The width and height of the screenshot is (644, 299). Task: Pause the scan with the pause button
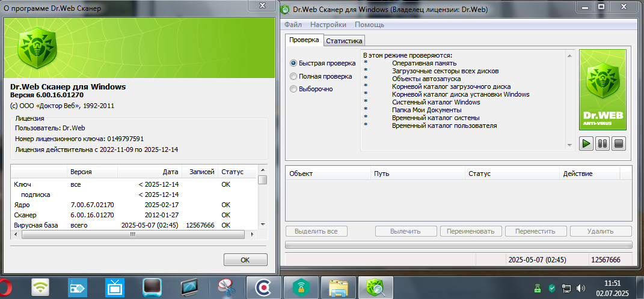pos(603,143)
